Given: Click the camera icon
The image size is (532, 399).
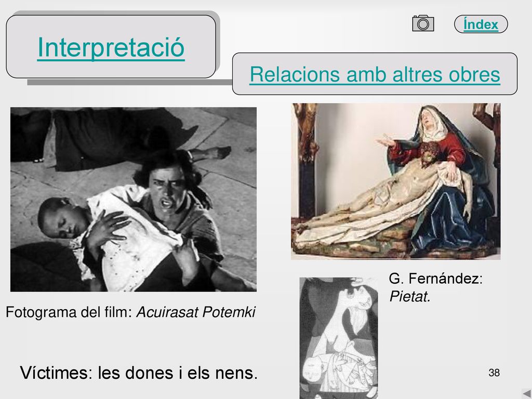Looking at the screenshot, I should click(423, 23).
